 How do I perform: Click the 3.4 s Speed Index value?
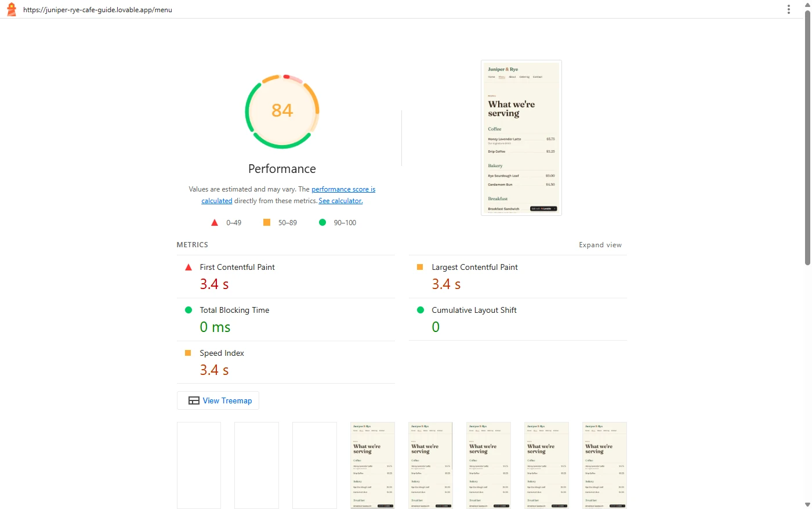pyautogui.click(x=215, y=370)
